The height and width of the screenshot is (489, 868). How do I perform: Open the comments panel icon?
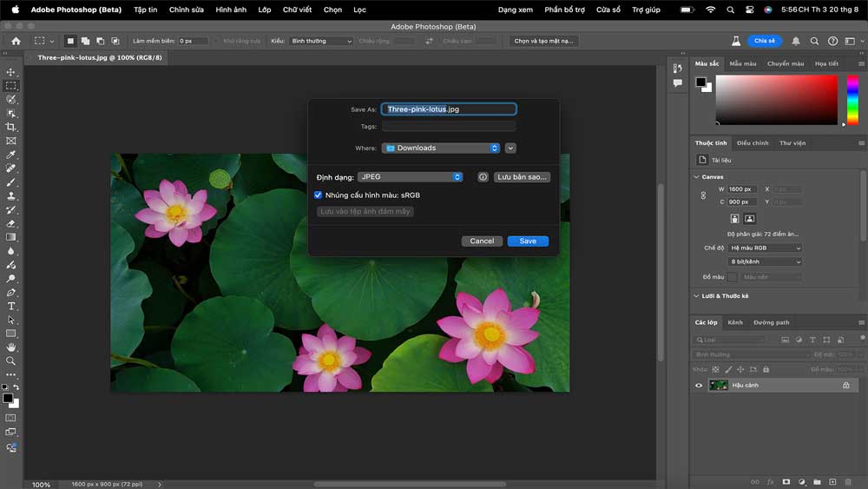pyautogui.click(x=678, y=83)
